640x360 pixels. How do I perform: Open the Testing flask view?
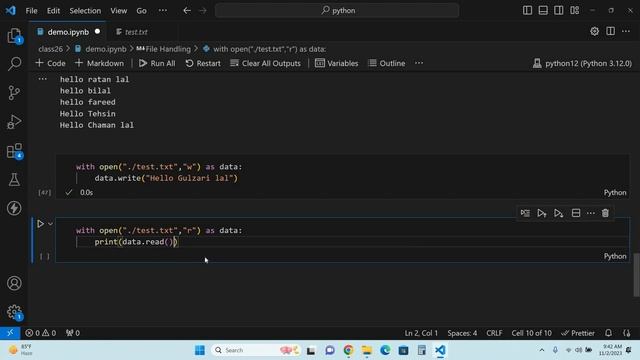tap(14, 180)
